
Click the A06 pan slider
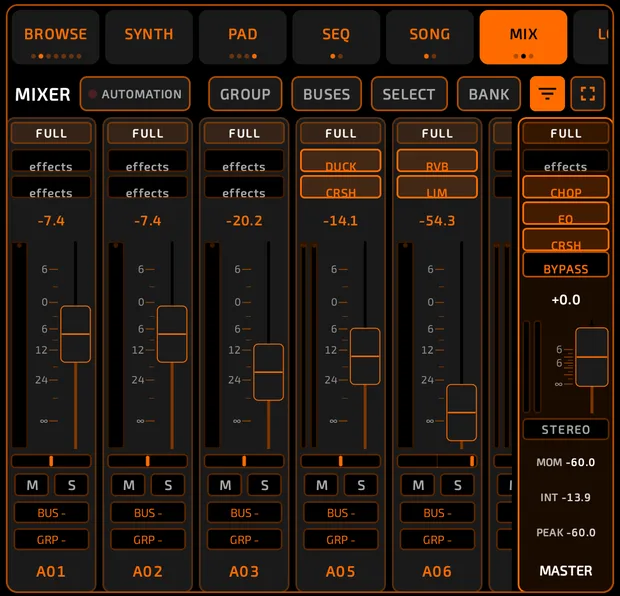point(437,461)
